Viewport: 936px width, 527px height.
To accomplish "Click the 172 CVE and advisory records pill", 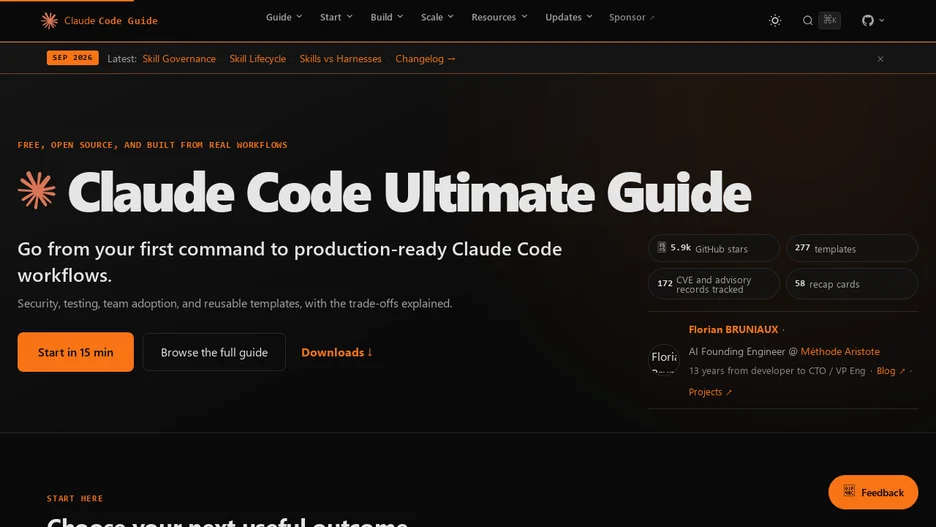I will click(x=713, y=284).
